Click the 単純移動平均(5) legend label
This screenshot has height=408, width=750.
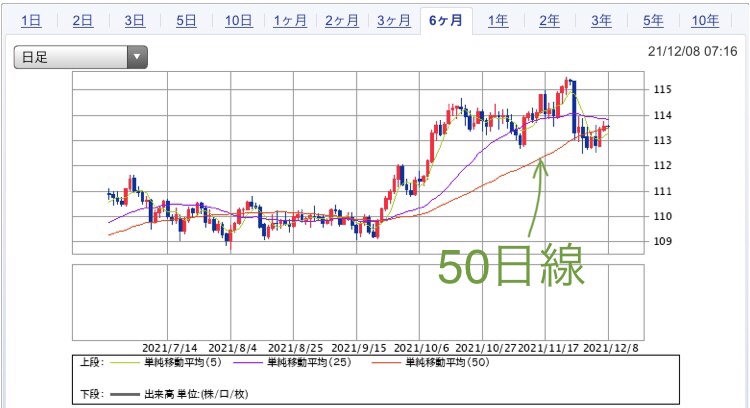pyautogui.click(x=183, y=363)
